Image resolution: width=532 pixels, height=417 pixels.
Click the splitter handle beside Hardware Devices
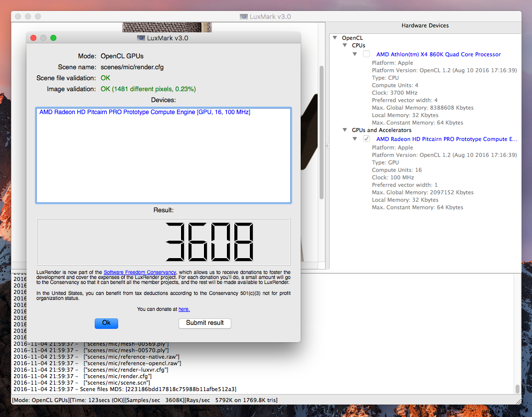[x=327, y=146]
